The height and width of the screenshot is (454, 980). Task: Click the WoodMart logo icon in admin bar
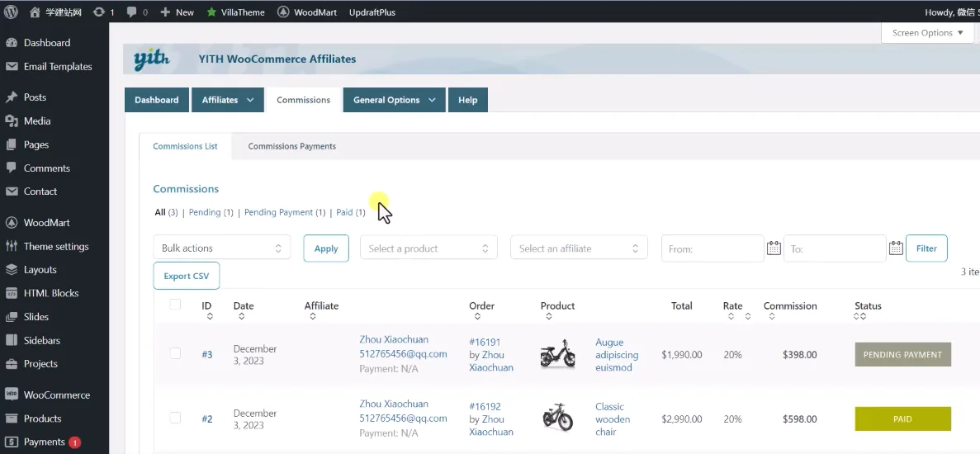(x=283, y=12)
